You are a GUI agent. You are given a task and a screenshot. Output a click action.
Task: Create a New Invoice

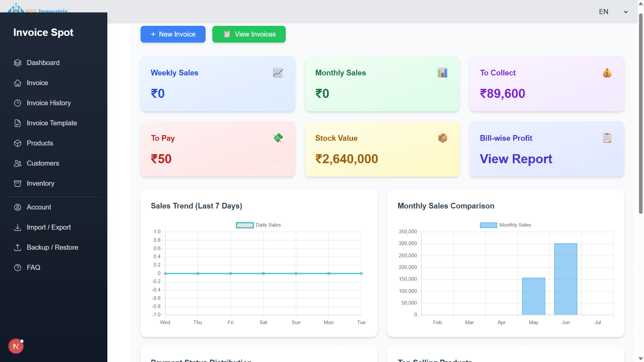click(173, 34)
